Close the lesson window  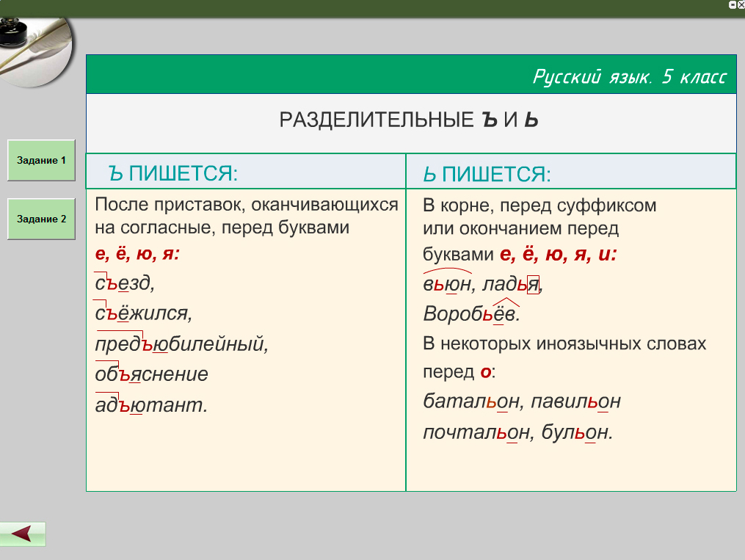[740, 4]
